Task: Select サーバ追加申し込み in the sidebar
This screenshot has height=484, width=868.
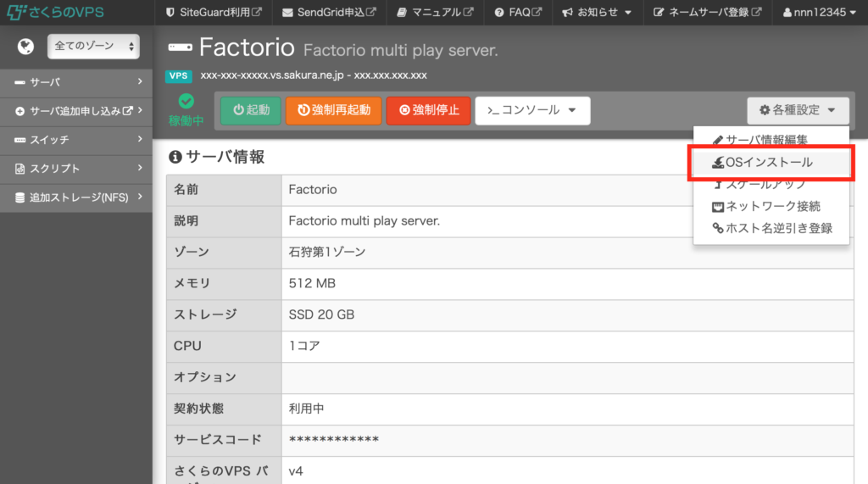Action: pos(76,111)
